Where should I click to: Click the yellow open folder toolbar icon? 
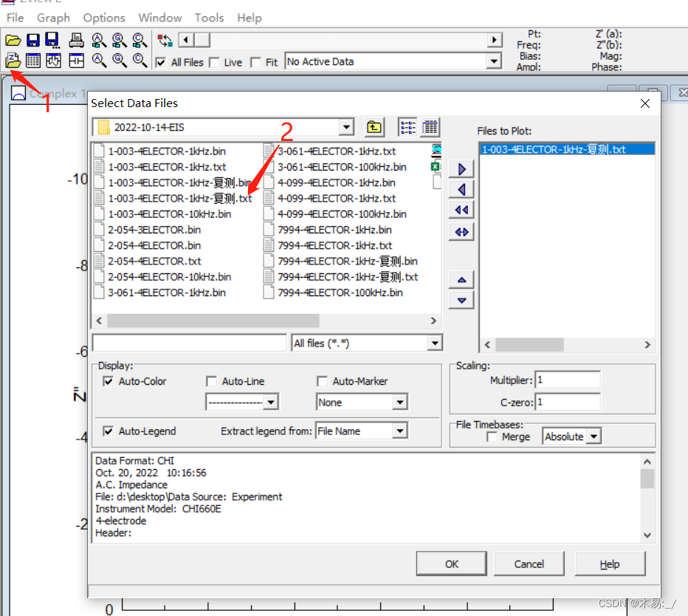13,41
